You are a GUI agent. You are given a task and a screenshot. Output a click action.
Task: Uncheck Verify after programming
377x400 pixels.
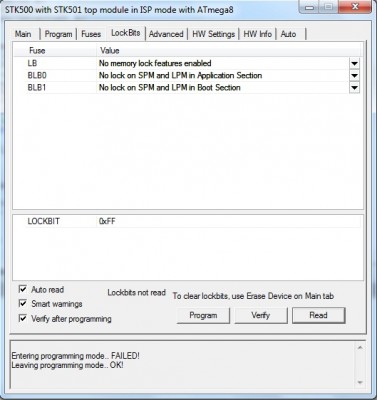[23, 318]
